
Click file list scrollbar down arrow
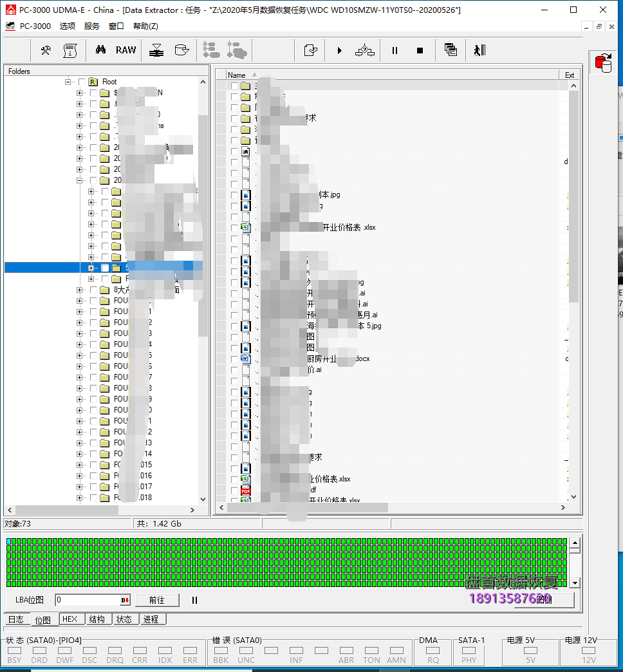(573, 497)
